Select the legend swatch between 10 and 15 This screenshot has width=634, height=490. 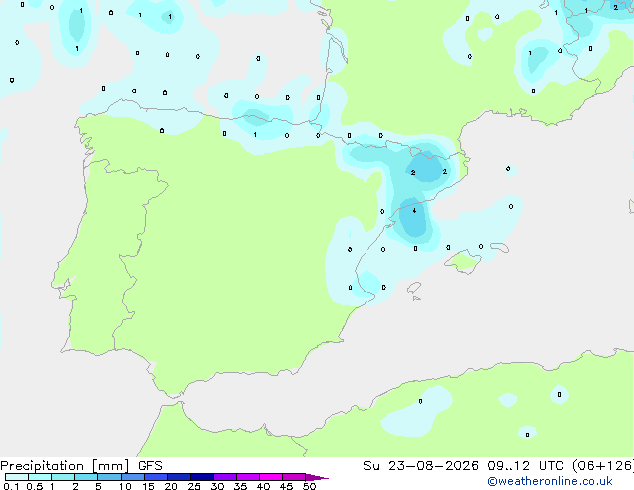[132, 477]
